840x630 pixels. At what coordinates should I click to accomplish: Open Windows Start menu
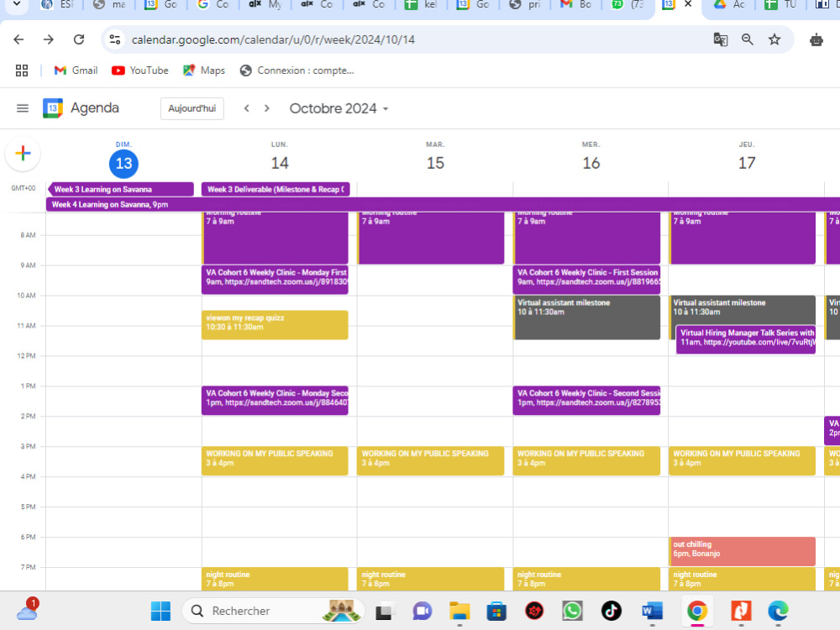(160, 611)
